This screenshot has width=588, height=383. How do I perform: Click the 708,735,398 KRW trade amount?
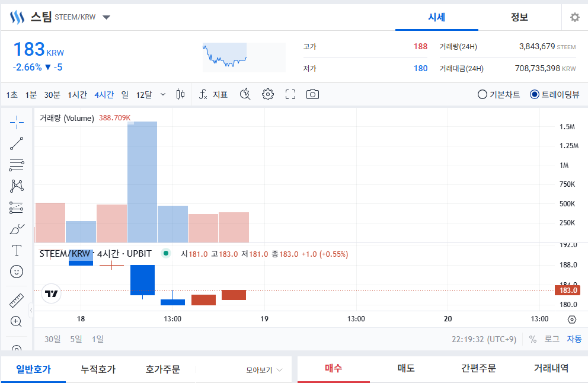click(545, 68)
